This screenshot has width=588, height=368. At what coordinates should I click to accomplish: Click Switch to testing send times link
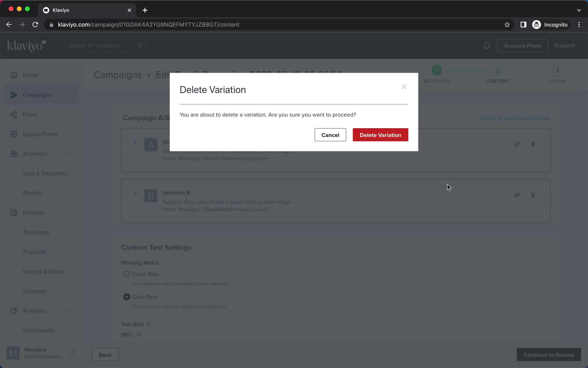(x=515, y=118)
